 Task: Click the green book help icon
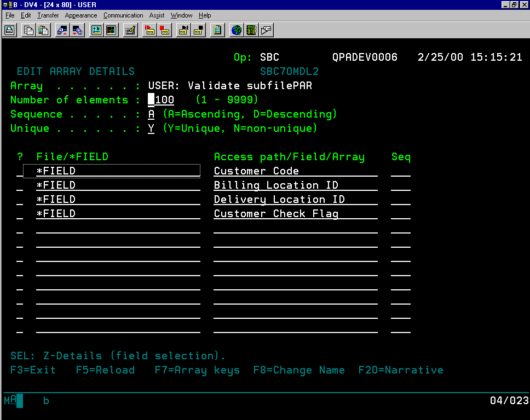tap(251, 30)
